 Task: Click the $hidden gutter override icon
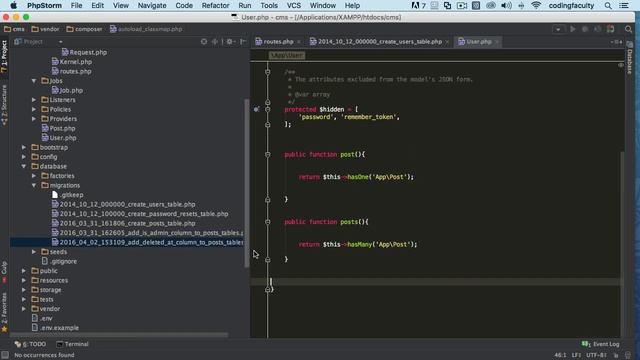[256, 109]
